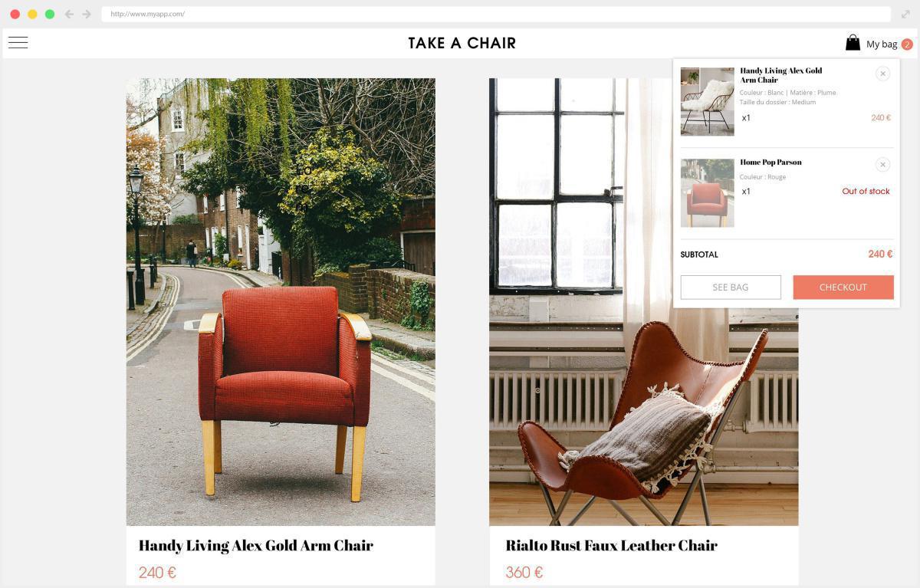Screen dimensions: 920x588
Task: Select the Home Pop Parson item name
Action: (x=770, y=163)
